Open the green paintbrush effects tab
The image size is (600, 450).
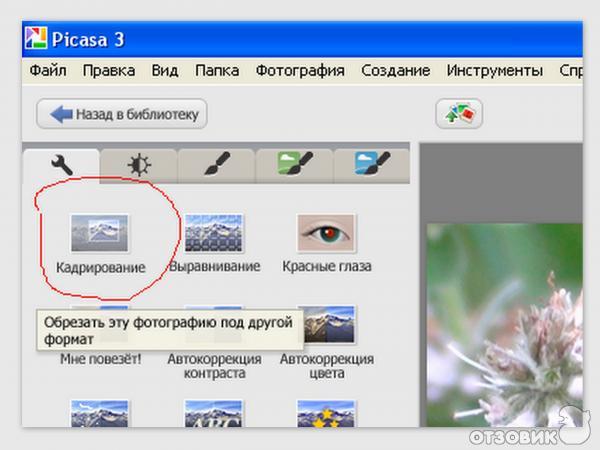[294, 165]
